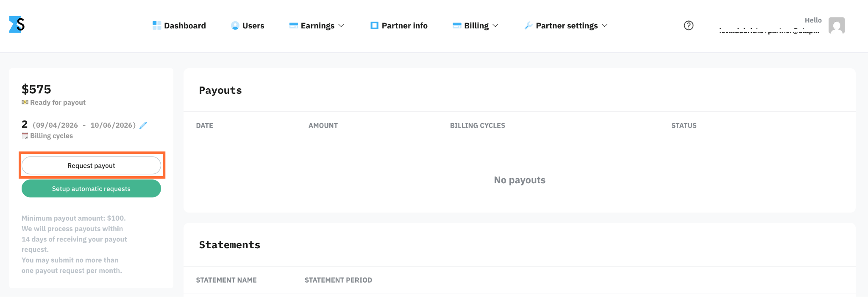Viewport: 868px width, 297px height.
Task: Click the STATUS column header
Action: click(684, 126)
